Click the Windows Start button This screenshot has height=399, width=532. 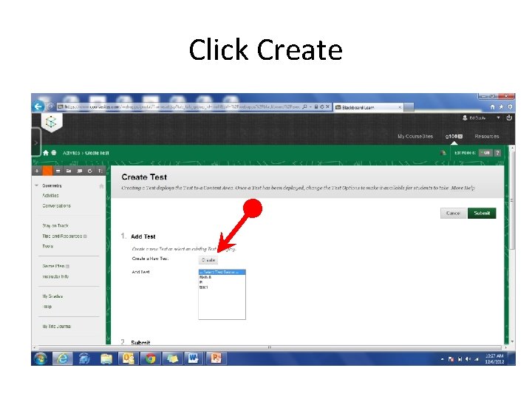point(41,358)
